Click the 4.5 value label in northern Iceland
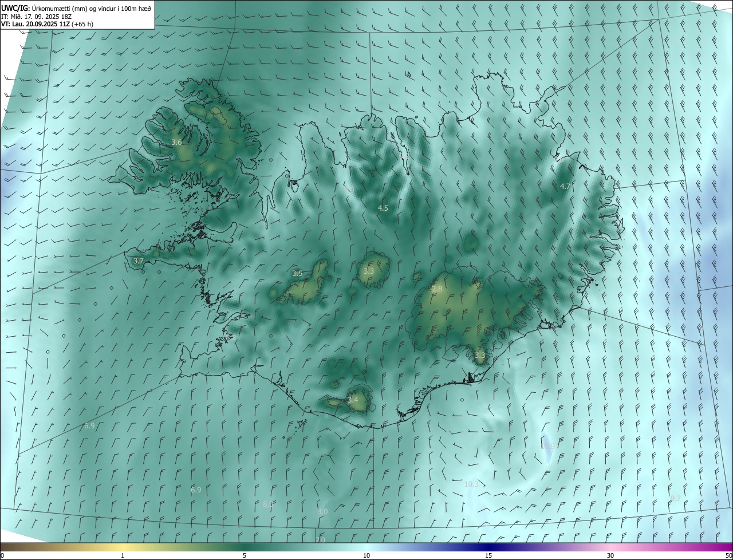The height and width of the screenshot is (560, 733). tap(383, 208)
